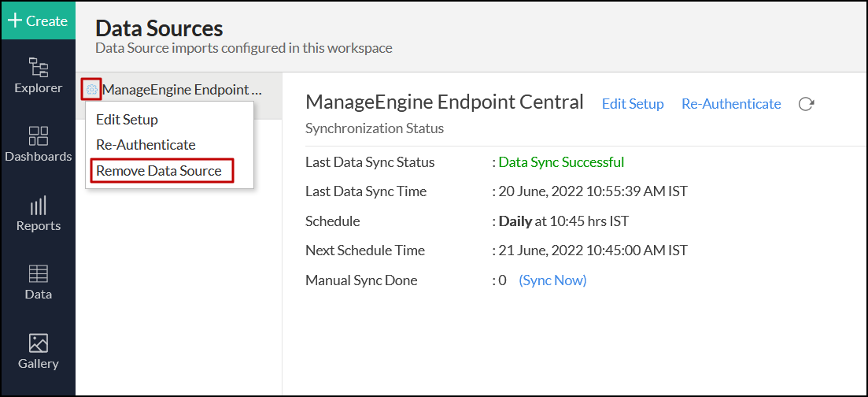Open the Gallery sidebar icon
Image resolution: width=868 pixels, height=397 pixels.
point(38,343)
